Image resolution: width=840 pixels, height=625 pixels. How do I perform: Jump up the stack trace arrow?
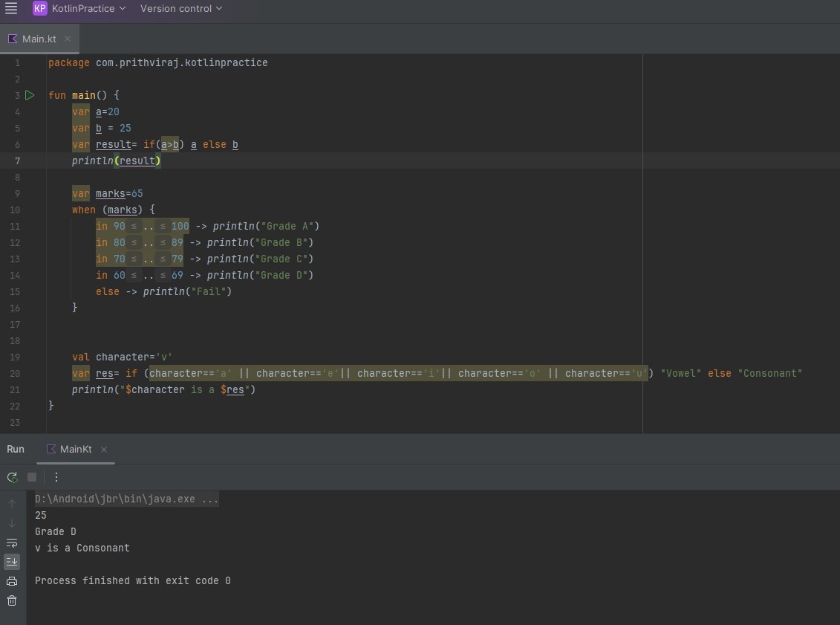(x=12, y=504)
